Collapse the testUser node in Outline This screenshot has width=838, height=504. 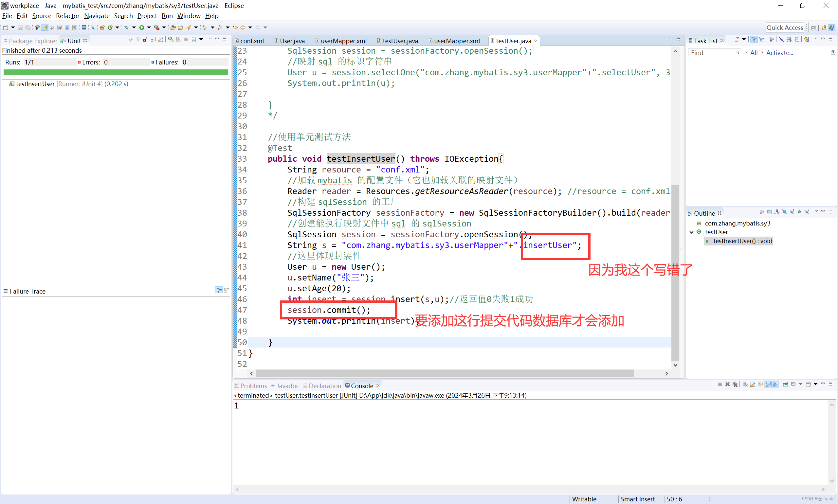click(x=691, y=232)
